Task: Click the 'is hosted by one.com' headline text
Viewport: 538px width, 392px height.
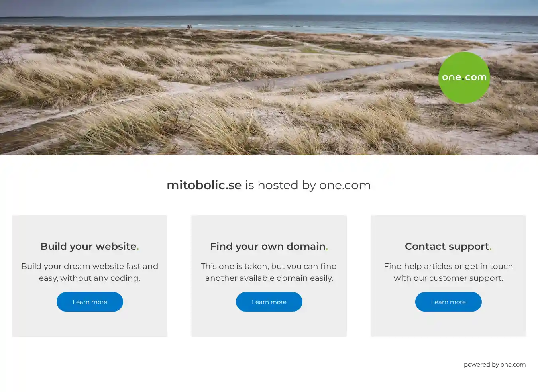Action: (x=308, y=185)
